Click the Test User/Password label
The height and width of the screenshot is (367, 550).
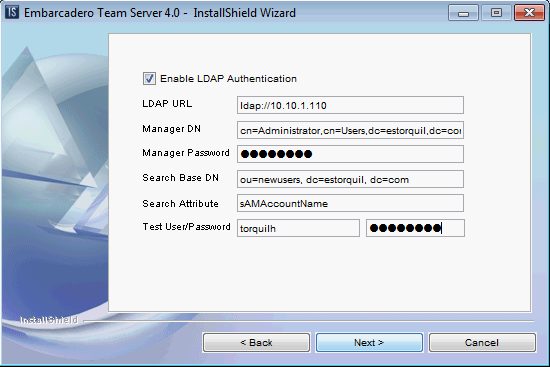(187, 227)
